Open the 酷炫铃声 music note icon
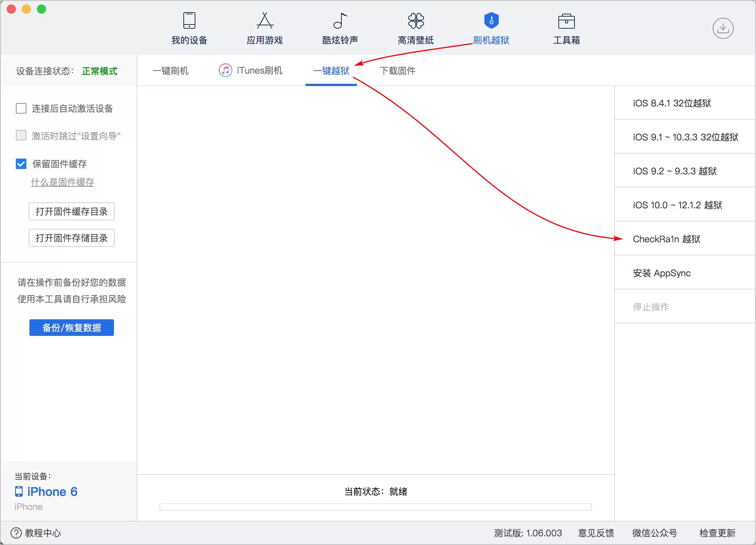The image size is (756, 545). (340, 21)
